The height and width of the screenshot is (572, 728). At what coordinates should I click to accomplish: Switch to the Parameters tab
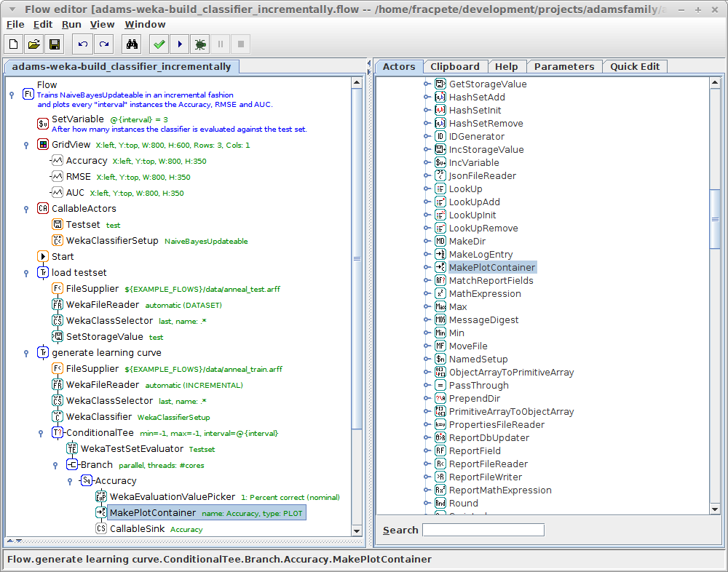point(563,66)
